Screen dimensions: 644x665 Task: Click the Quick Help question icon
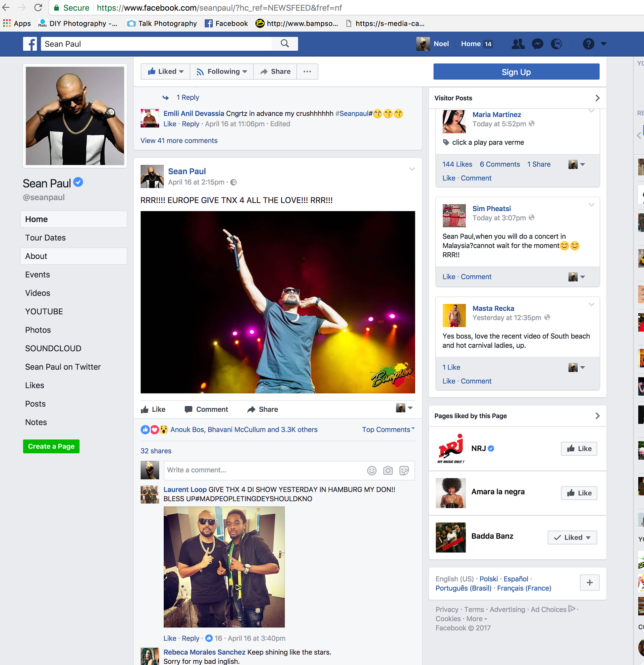(588, 44)
